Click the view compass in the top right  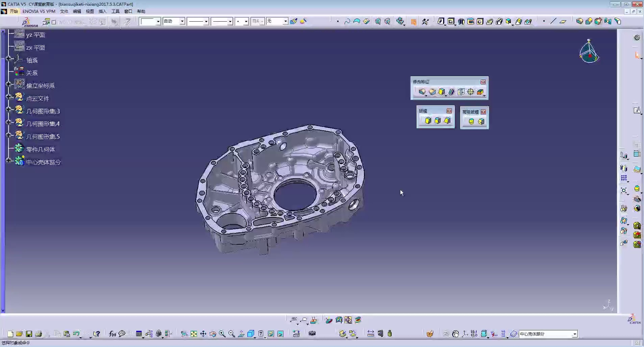tap(589, 52)
